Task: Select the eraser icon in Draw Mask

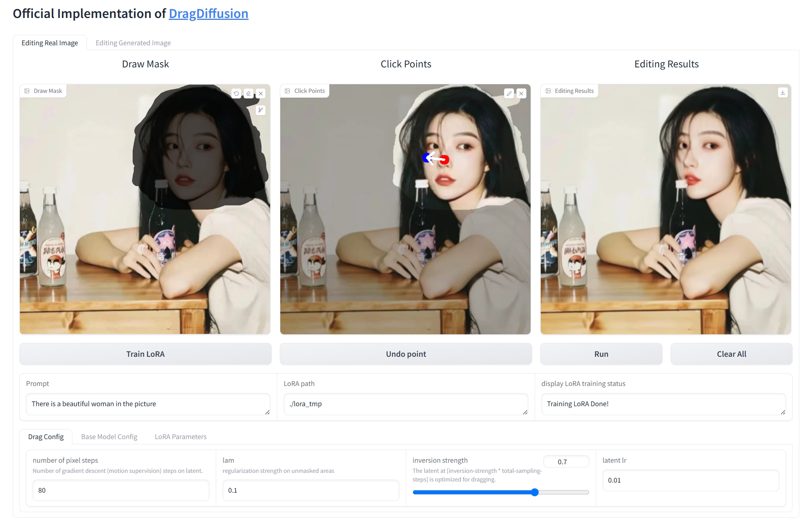Action: [x=248, y=94]
